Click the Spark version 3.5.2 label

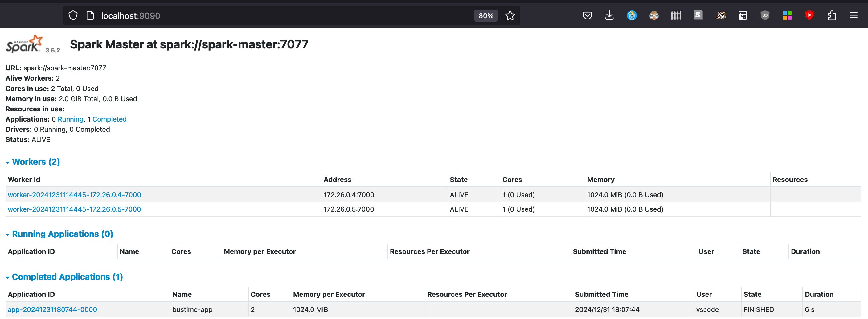53,50
